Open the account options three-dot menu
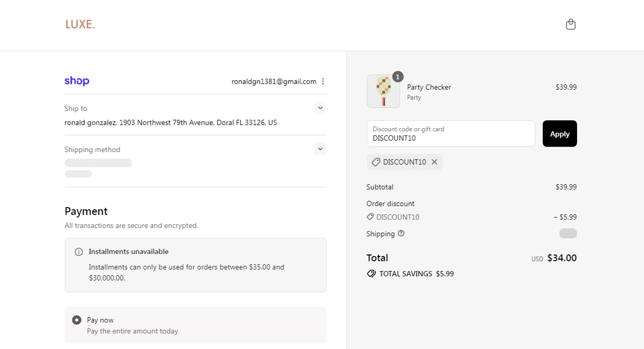This screenshot has width=644, height=349. point(323,81)
